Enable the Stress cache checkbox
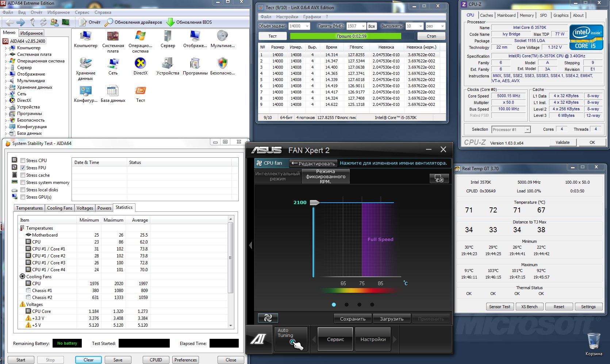610x364 pixels. tap(23, 175)
